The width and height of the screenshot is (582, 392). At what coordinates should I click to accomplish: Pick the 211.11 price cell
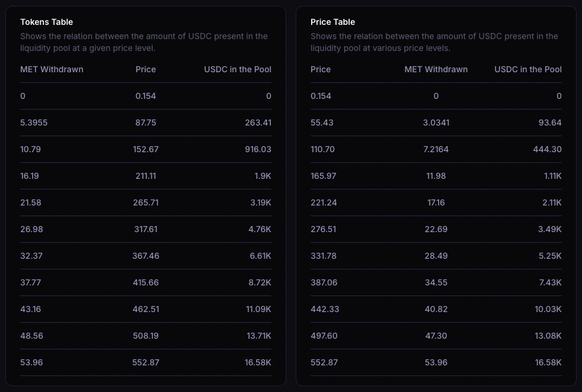coord(146,176)
